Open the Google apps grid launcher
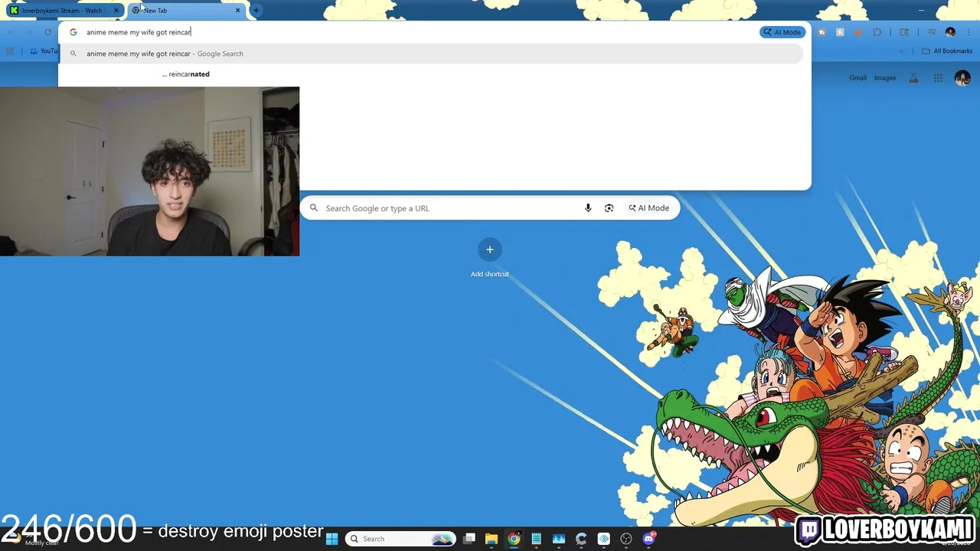 tap(938, 78)
